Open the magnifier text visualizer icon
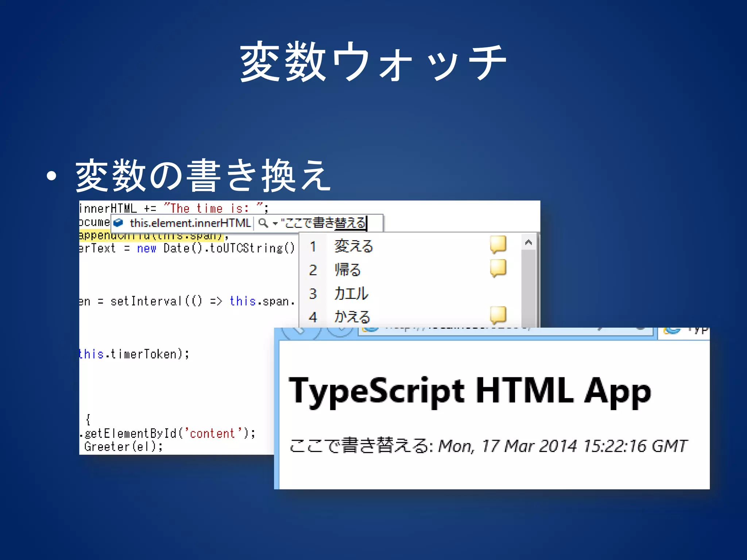Image resolution: width=747 pixels, height=560 pixels. 263,222
